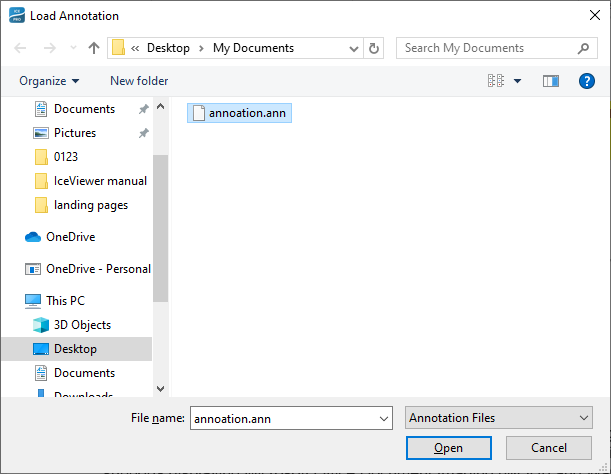Close the Load Annotation dialog
The height and width of the screenshot is (474, 611).
pyautogui.click(x=595, y=15)
